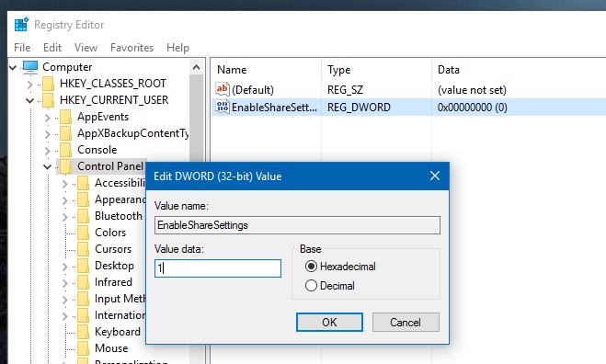This screenshot has height=364, width=606.
Task: Click the (Default) string value icon
Action: pyautogui.click(x=223, y=89)
